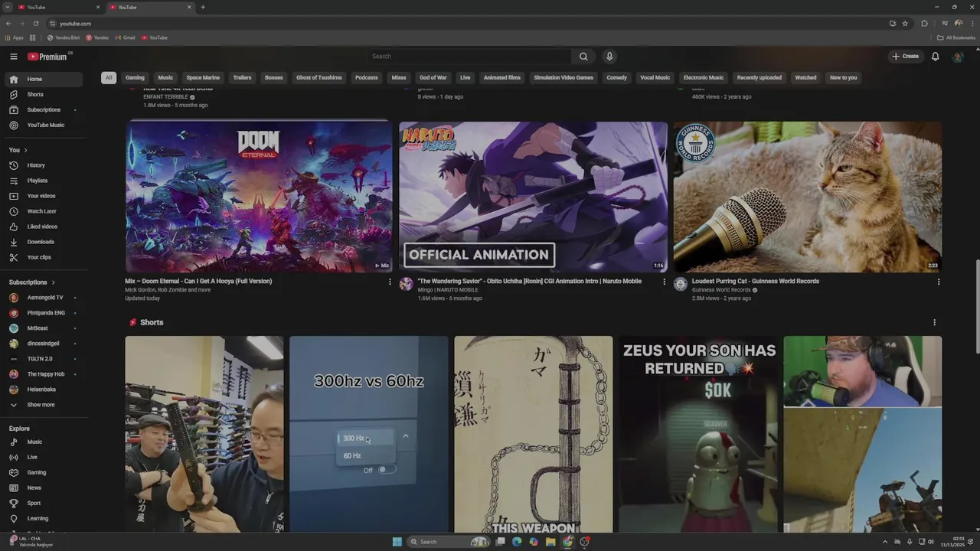Viewport: 980px width, 551px height.
Task: Open options for The Wandering Savior video
Action: point(664,282)
